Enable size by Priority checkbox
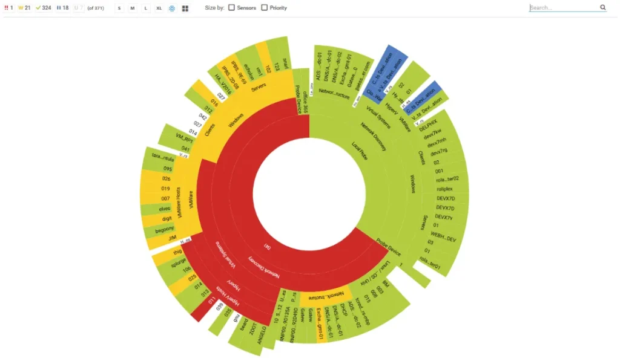The width and height of the screenshot is (620, 364). (x=265, y=8)
